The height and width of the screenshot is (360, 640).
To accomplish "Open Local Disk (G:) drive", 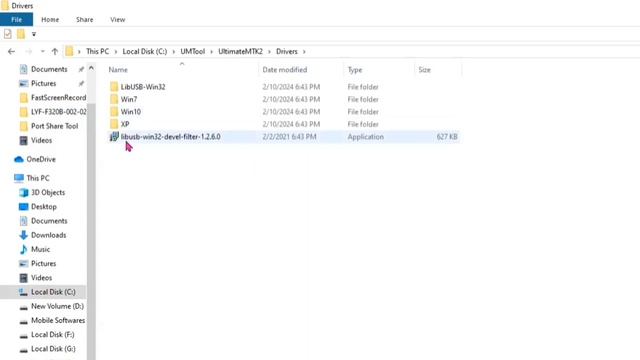I will click(53, 349).
